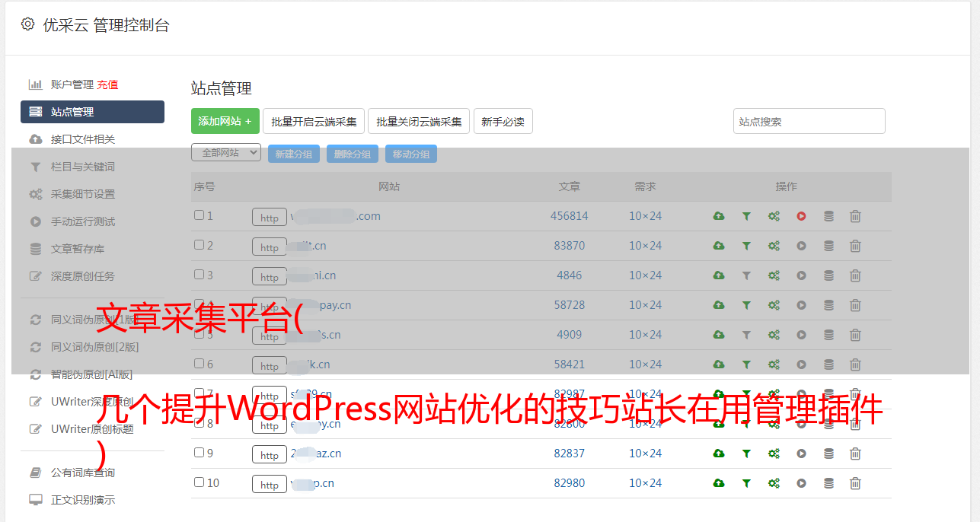Open the http selector for 83870 row
Screen dimensions: 980x522
point(270,247)
